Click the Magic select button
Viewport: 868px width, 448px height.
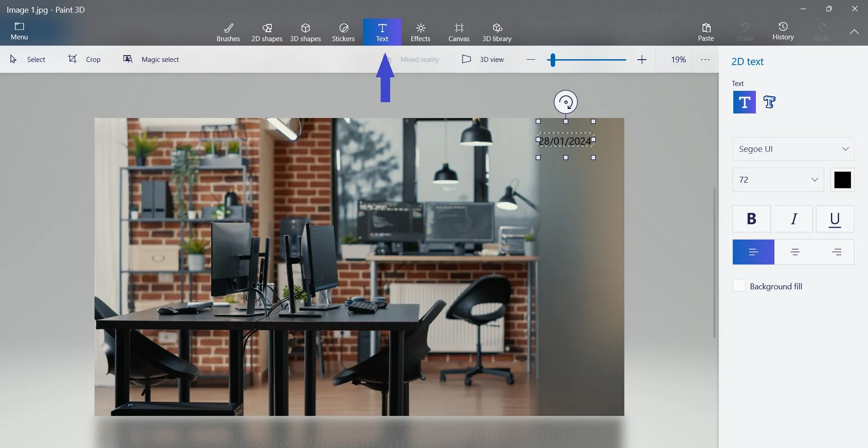pyautogui.click(x=151, y=59)
